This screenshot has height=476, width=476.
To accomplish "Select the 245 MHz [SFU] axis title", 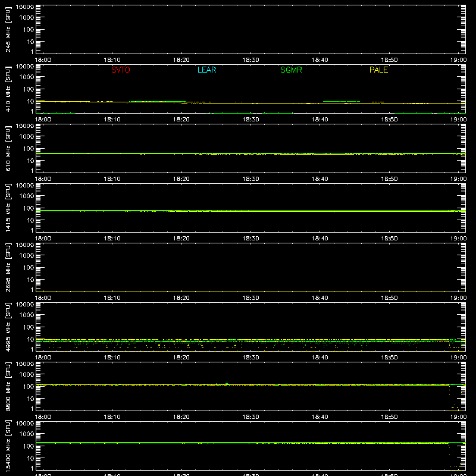I will click(8, 29).
